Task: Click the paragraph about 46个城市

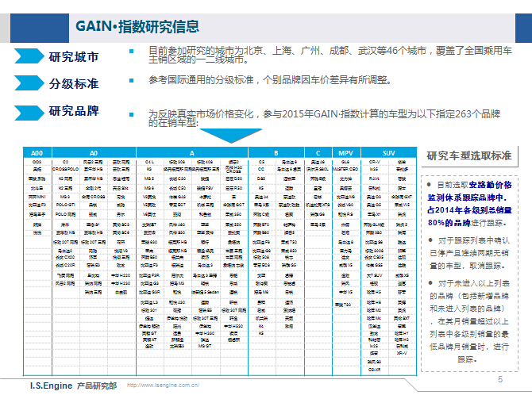Action: pos(330,55)
